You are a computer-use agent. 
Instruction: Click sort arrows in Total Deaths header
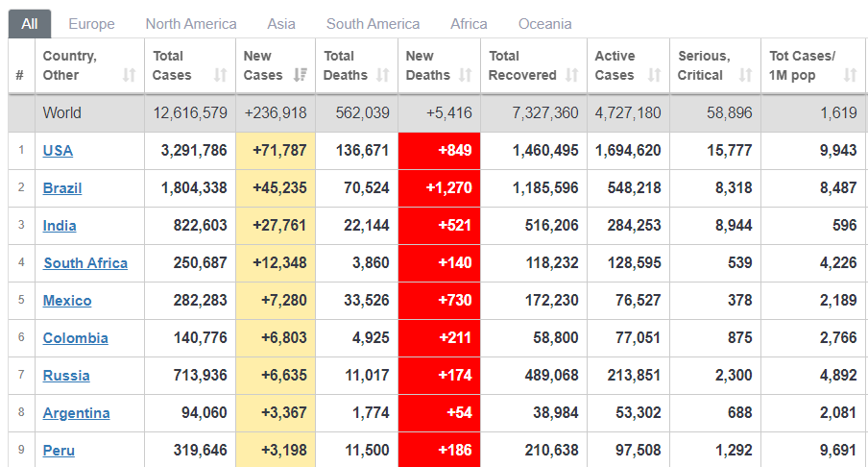point(382,75)
